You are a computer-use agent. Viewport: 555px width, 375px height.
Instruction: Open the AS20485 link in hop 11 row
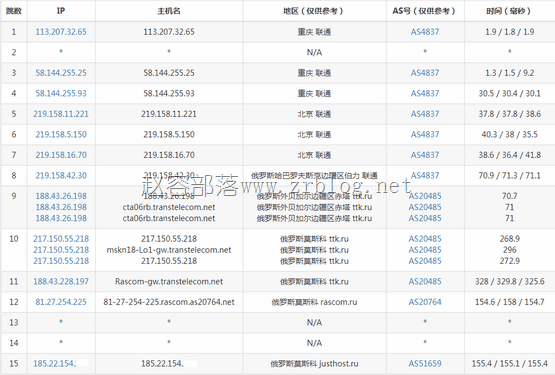(x=425, y=282)
